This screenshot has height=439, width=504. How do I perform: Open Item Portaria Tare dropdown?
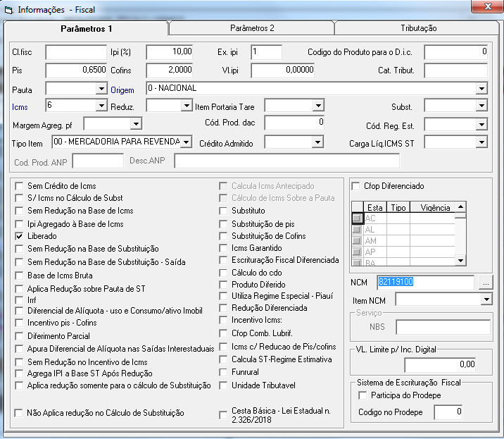coord(318,105)
